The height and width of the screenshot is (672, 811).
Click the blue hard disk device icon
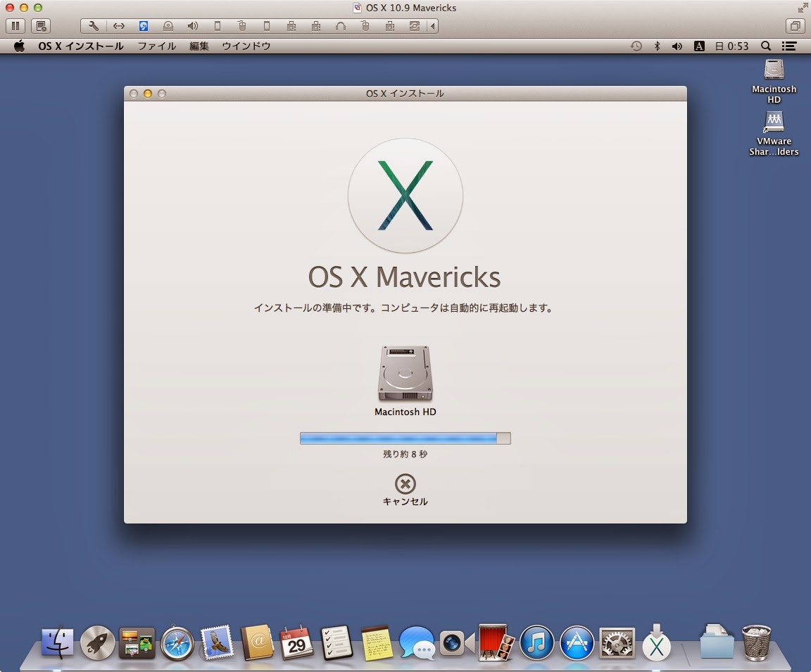[144, 26]
